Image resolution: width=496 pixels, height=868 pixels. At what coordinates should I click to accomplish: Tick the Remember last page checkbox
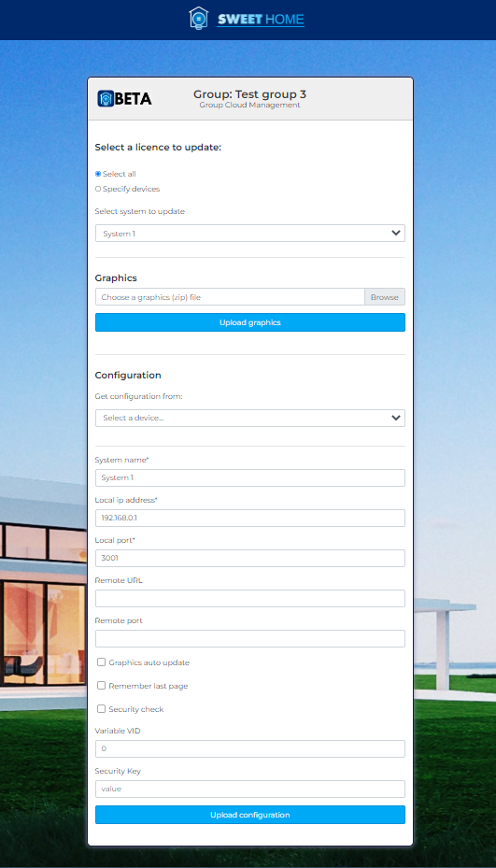[101, 685]
